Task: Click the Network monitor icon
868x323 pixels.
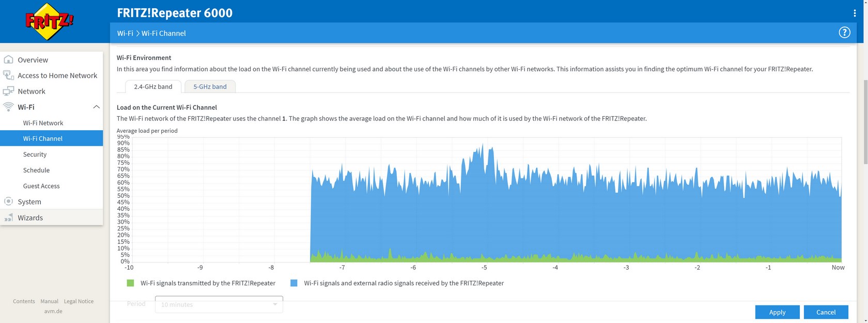Action: click(x=8, y=91)
